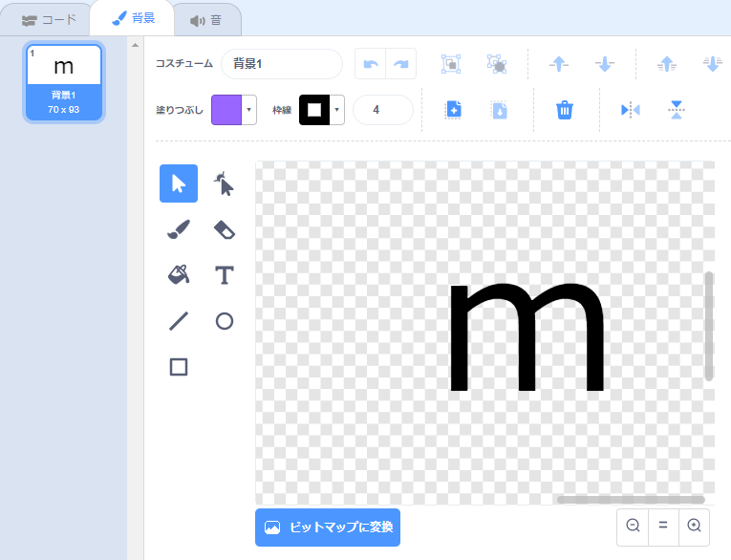Click the costume name field 背景1
This screenshot has height=560, width=731.
[x=281, y=64]
